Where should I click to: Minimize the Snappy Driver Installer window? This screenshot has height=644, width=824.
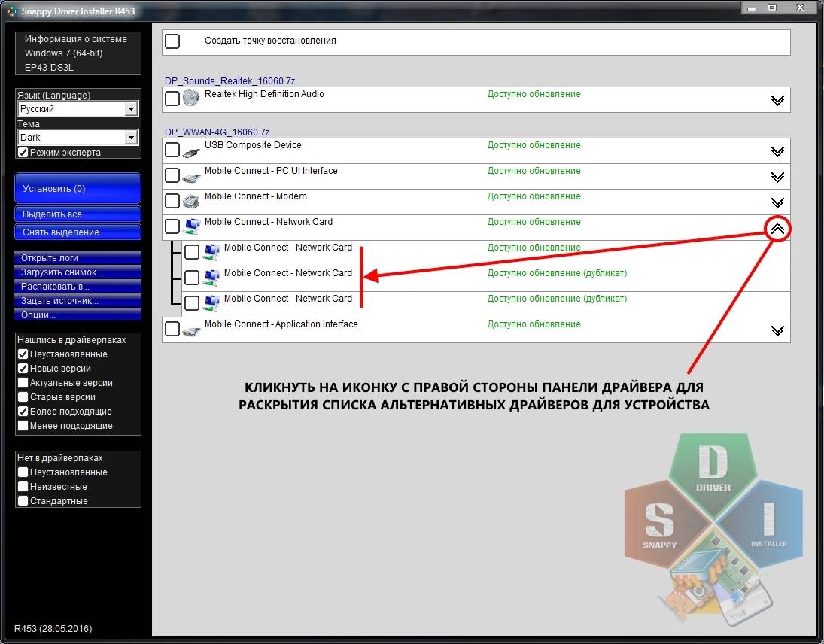pyautogui.click(x=752, y=8)
